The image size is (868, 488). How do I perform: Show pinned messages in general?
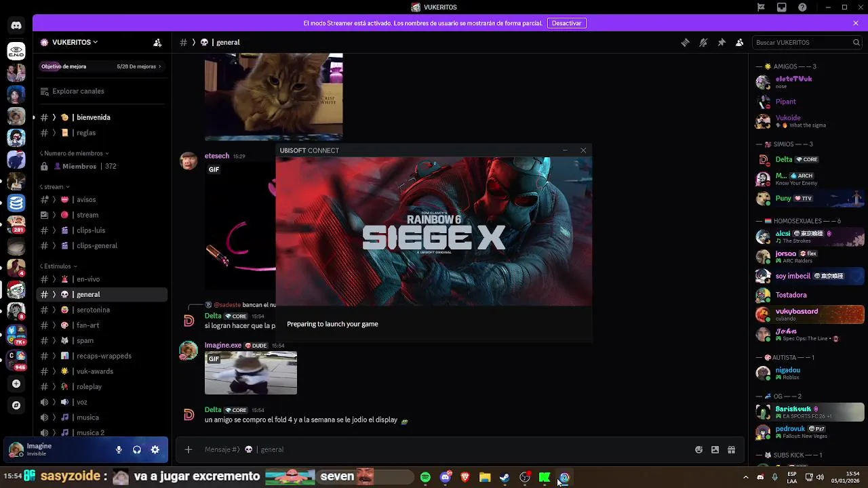[722, 42]
